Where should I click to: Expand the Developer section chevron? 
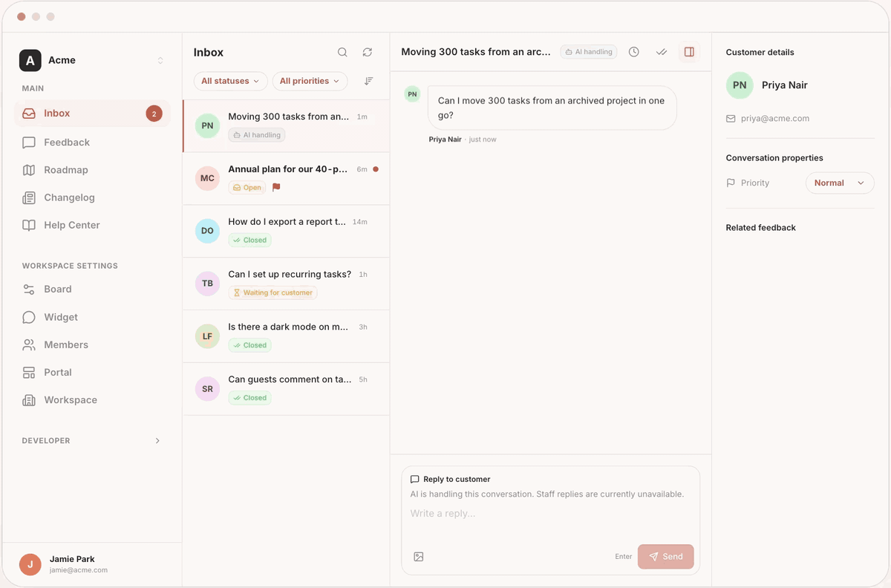click(157, 441)
